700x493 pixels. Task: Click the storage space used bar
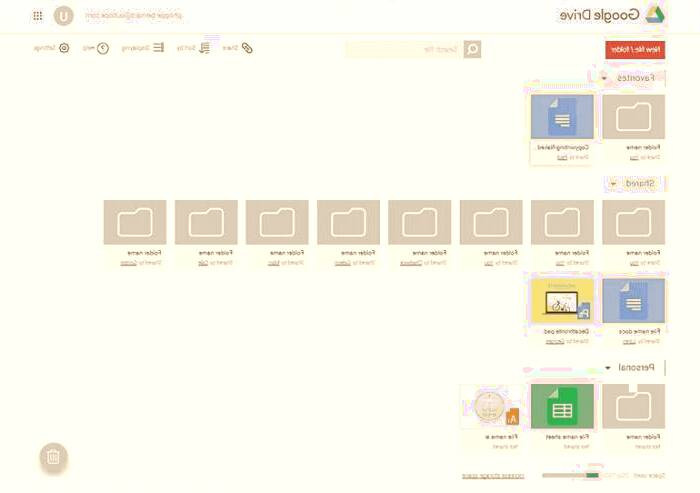[x=570, y=476]
